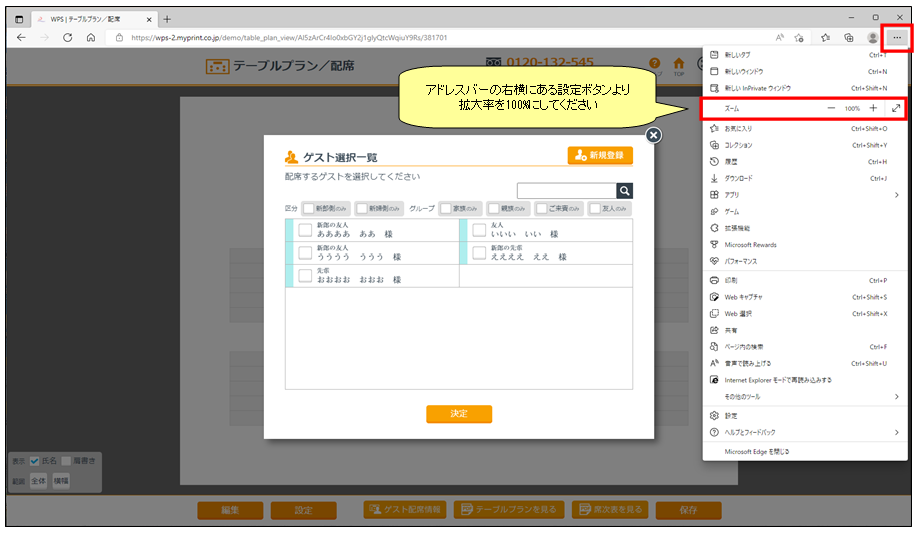Click the guest search text field
The image size is (919, 542).
[566, 191]
